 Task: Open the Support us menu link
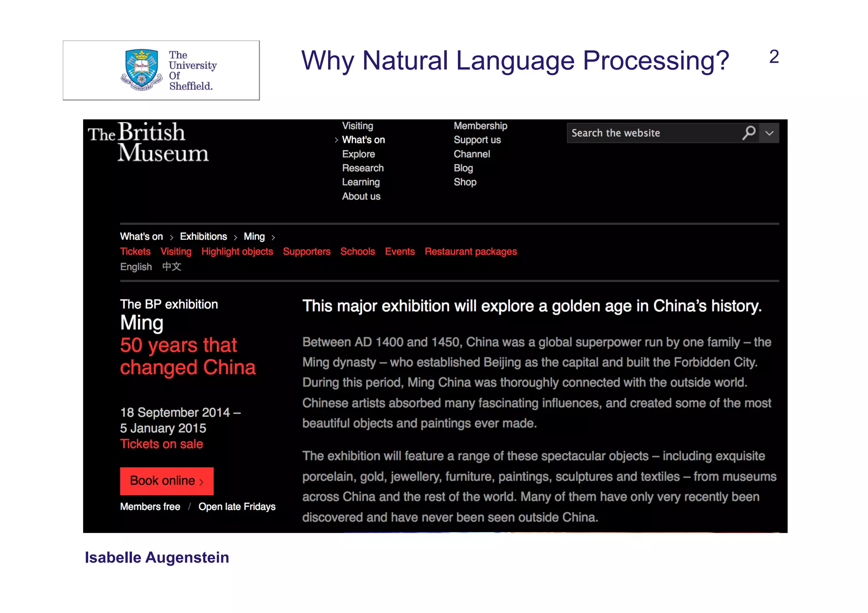[477, 140]
